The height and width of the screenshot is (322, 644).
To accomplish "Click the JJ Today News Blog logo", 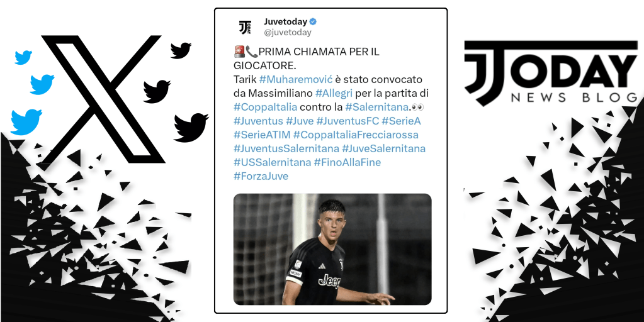I will (551, 73).
